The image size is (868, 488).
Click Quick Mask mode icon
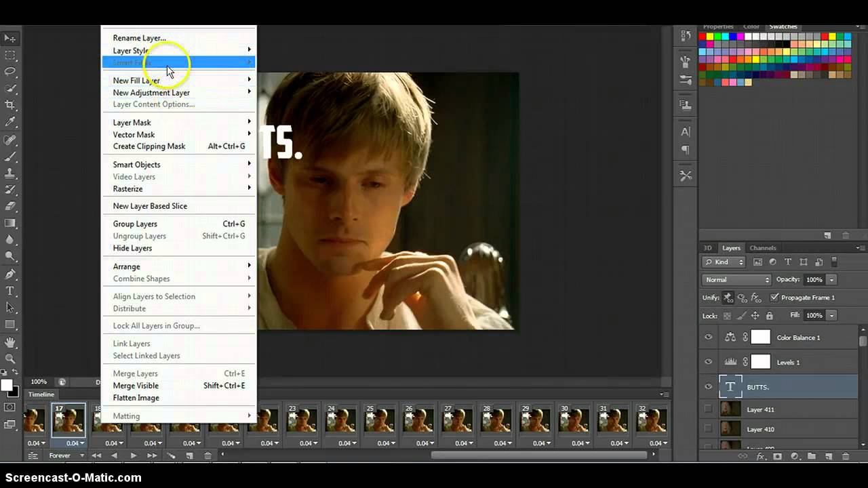[10, 407]
